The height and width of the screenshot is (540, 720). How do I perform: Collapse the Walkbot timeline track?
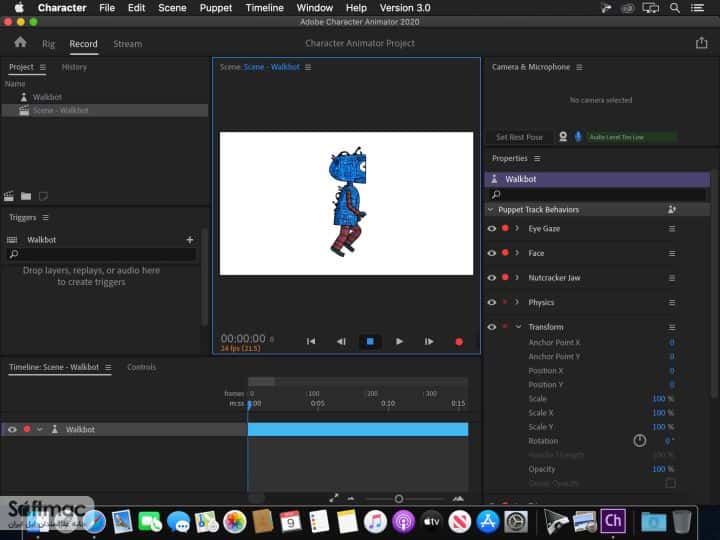pos(40,429)
